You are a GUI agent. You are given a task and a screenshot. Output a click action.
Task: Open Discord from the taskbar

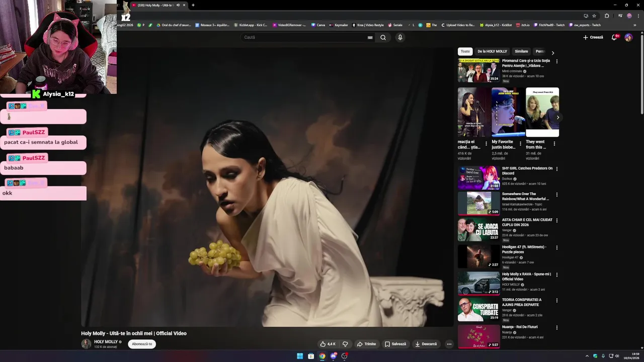333,356
